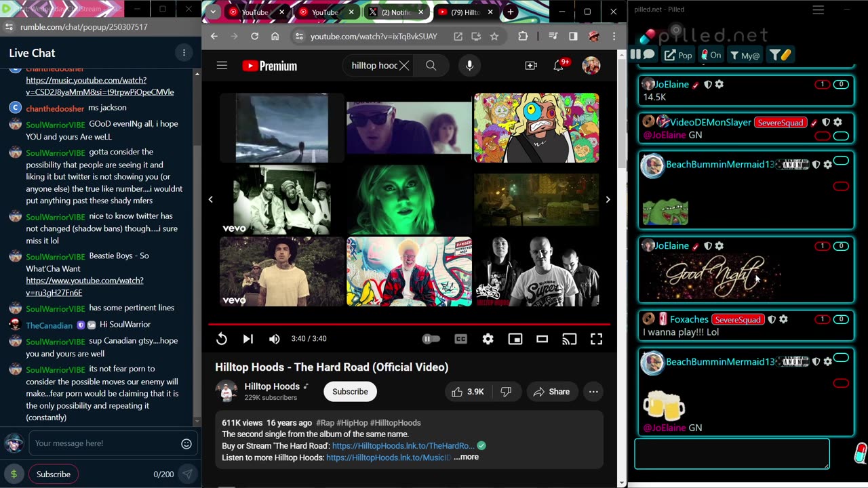Show next suggested videos with right arrow
868x488 pixels.
pos(608,199)
